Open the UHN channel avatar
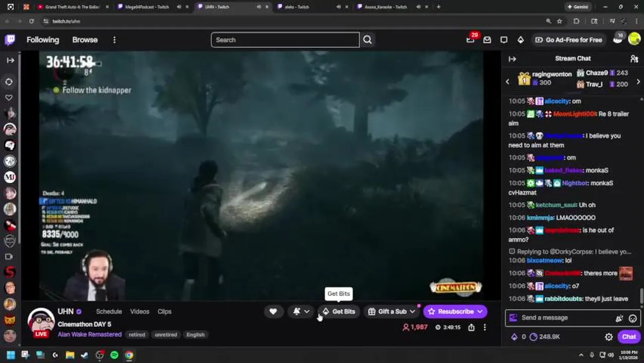644x363 pixels. (41, 321)
